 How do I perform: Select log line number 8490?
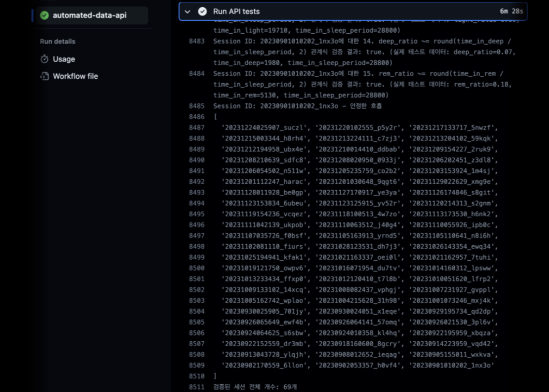click(x=197, y=160)
